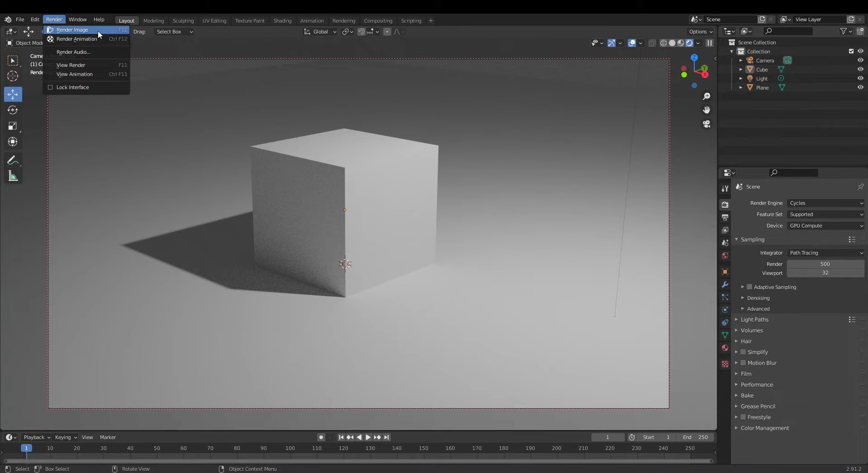Open Object Data Properties green triangle tab
The image size is (868, 473).
click(725, 335)
